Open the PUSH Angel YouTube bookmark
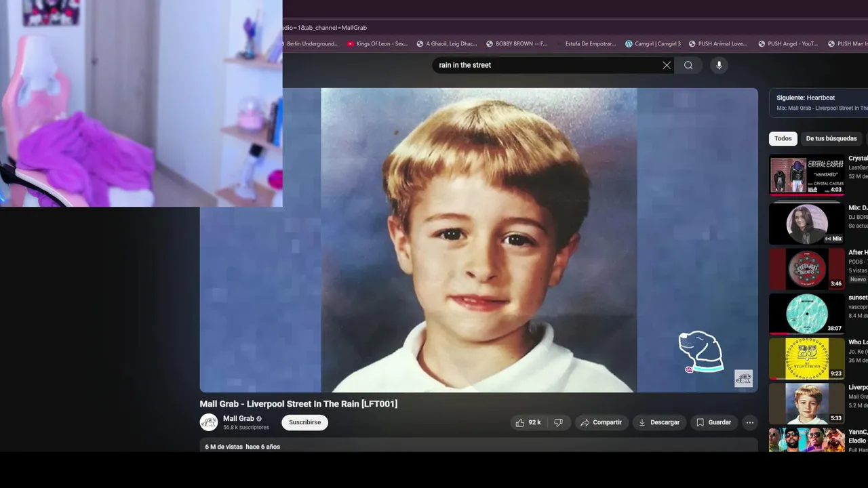868x488 pixels. click(788, 44)
